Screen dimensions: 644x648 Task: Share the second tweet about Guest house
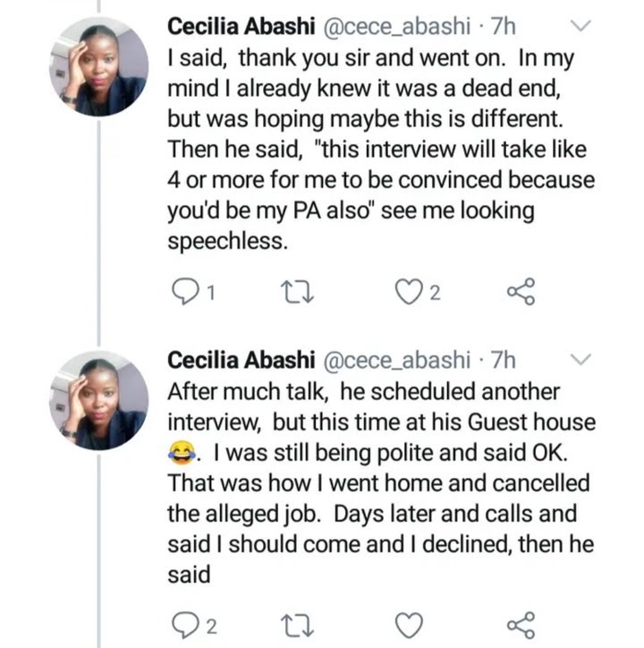pyautogui.click(x=521, y=625)
